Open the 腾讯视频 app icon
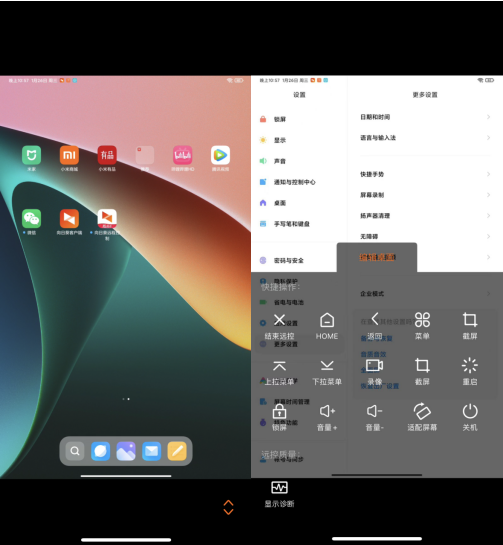Viewport: 503px width, 545px height. 220,155
